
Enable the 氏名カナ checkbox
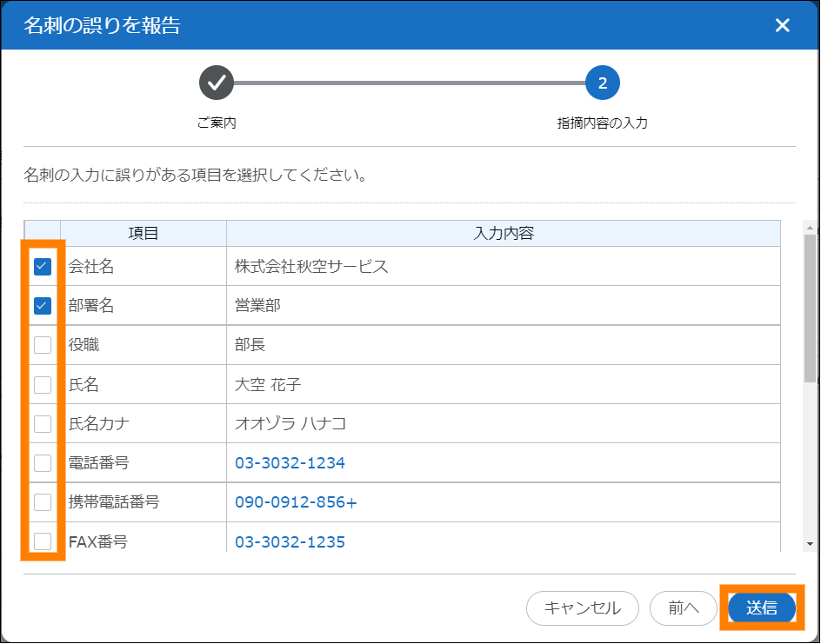pos(43,424)
